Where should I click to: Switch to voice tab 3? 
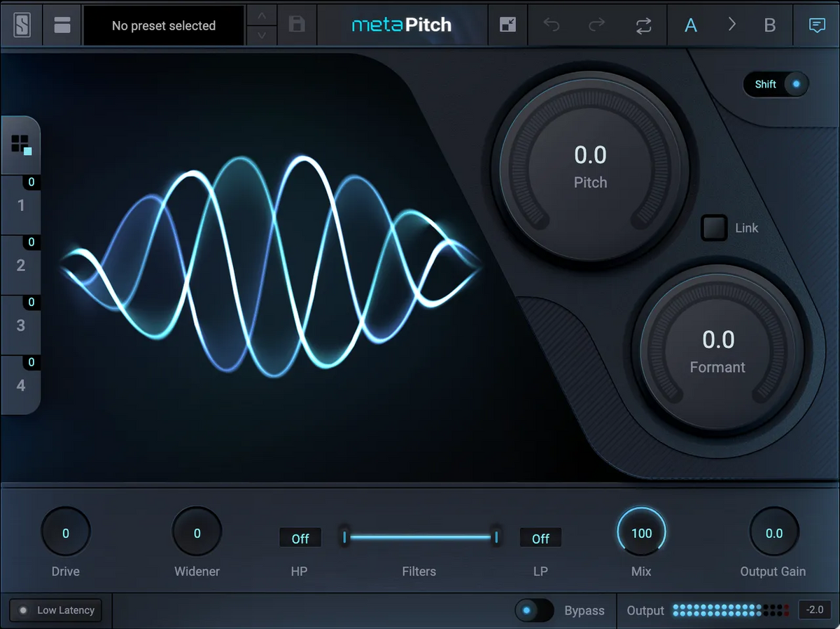[x=21, y=326]
